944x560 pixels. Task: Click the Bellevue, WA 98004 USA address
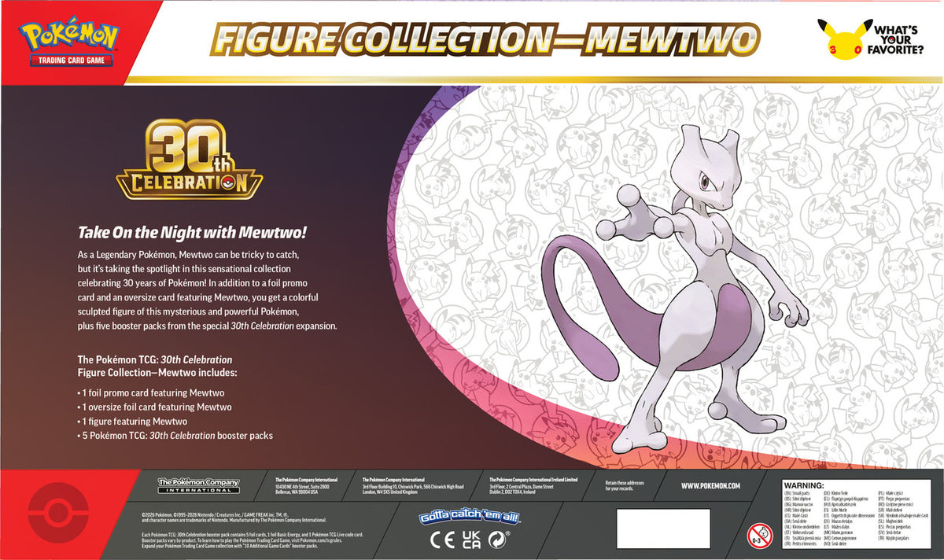[297, 492]
